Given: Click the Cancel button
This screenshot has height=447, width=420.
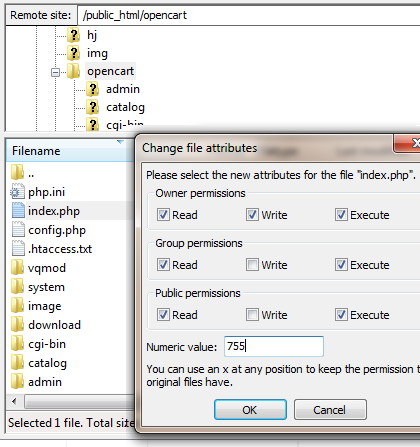Looking at the screenshot, I should pos(330,410).
